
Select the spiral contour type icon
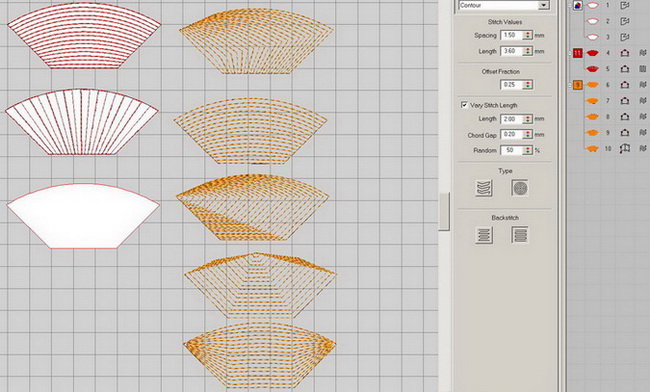(x=520, y=188)
